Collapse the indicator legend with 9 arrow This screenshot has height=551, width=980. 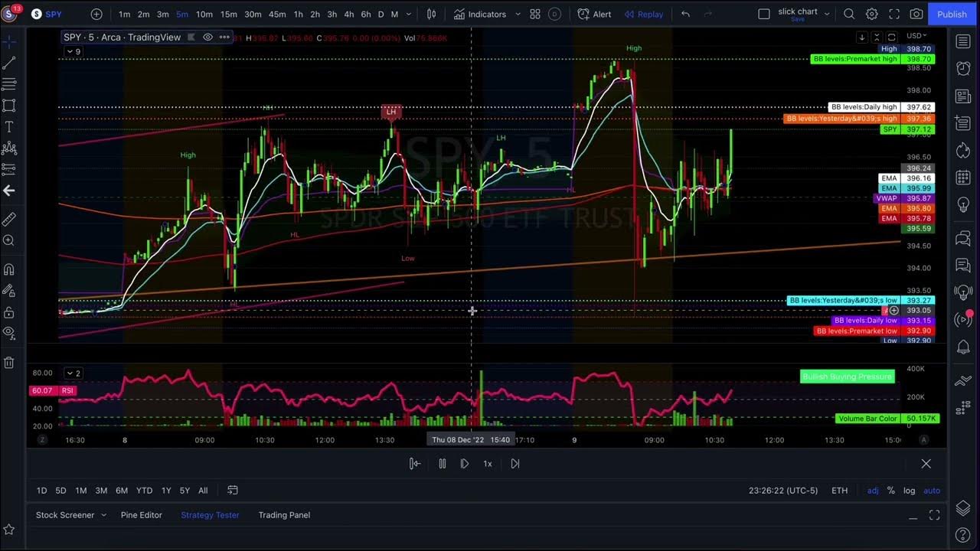click(73, 51)
